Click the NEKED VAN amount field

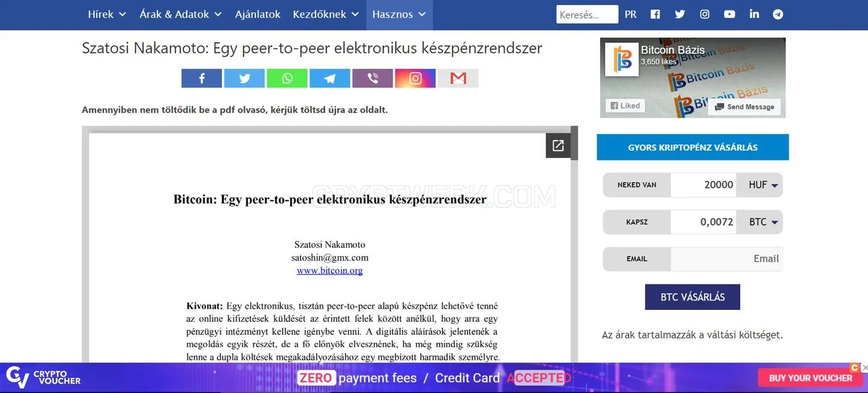[x=704, y=185]
